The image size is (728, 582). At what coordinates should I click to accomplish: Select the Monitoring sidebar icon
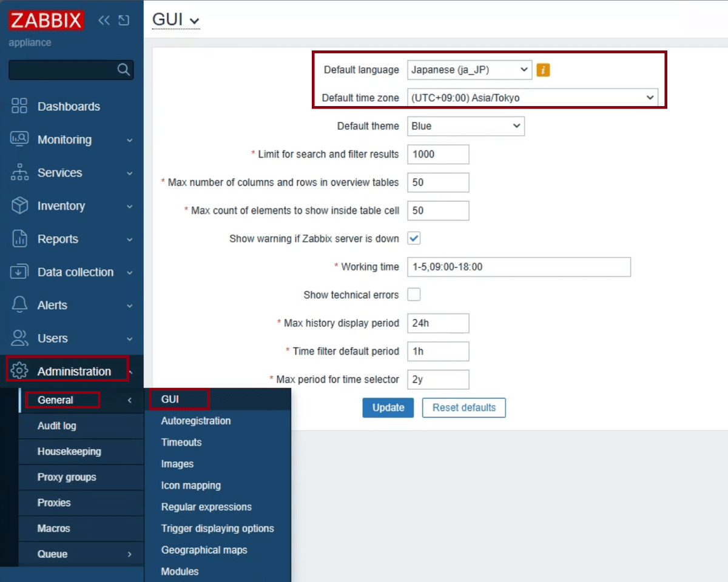click(x=19, y=139)
